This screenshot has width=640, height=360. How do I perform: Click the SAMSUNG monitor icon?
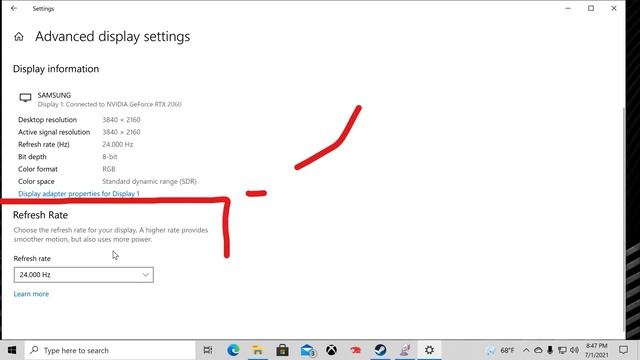pos(25,98)
